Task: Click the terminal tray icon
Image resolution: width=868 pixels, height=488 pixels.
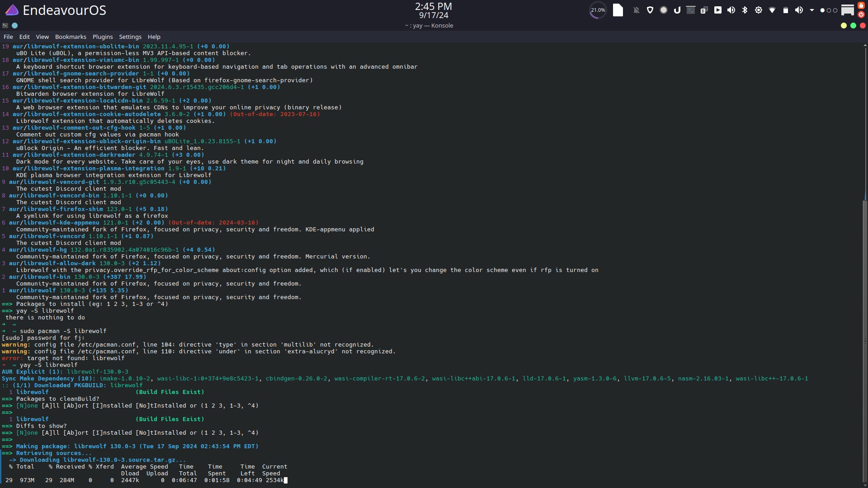Action: tap(690, 10)
